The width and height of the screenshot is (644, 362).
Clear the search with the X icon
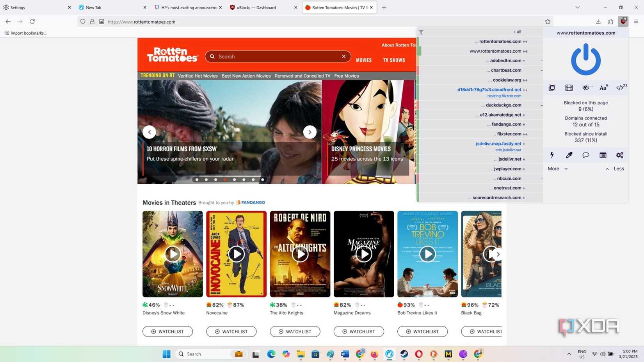coord(343,57)
